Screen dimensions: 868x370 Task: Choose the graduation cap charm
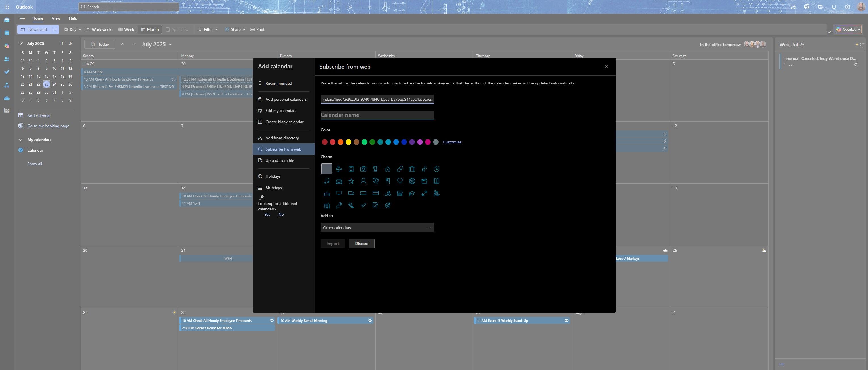coord(412,193)
